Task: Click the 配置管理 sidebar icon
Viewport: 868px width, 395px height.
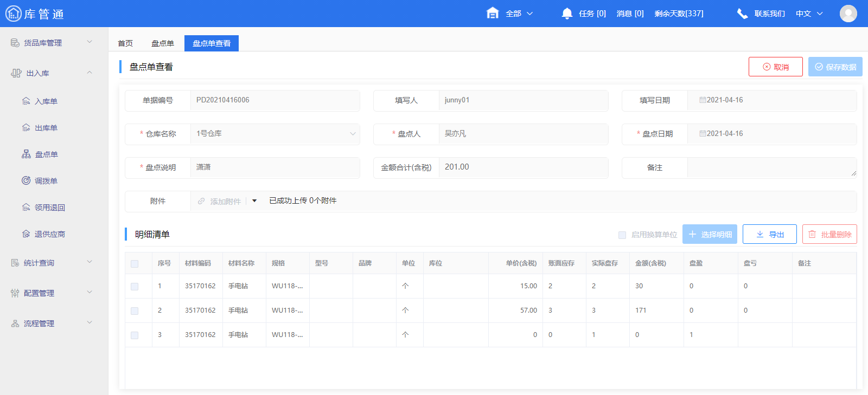Action: click(15, 293)
